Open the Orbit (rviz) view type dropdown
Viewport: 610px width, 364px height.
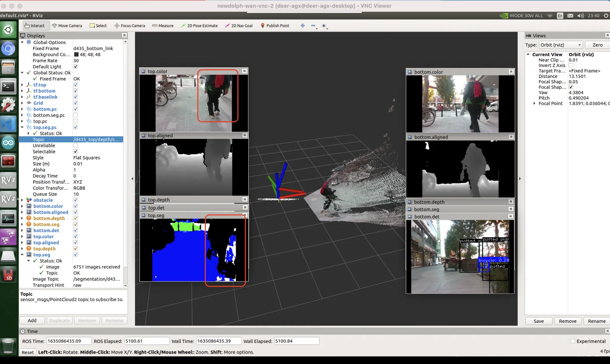pyautogui.click(x=561, y=45)
